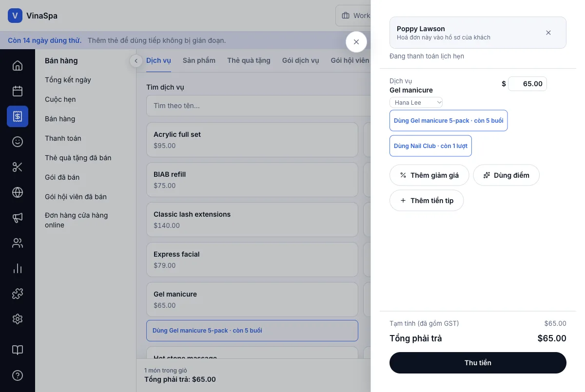The width and height of the screenshot is (585, 392).
Task: Apply Nail Club membership credit
Action: [x=430, y=146]
